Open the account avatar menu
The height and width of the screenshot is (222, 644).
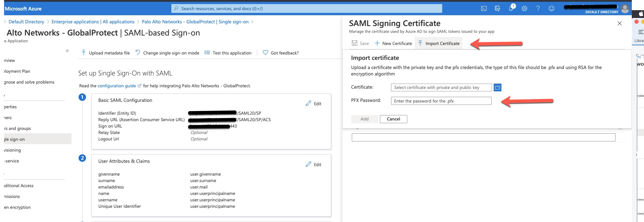click(625, 8)
